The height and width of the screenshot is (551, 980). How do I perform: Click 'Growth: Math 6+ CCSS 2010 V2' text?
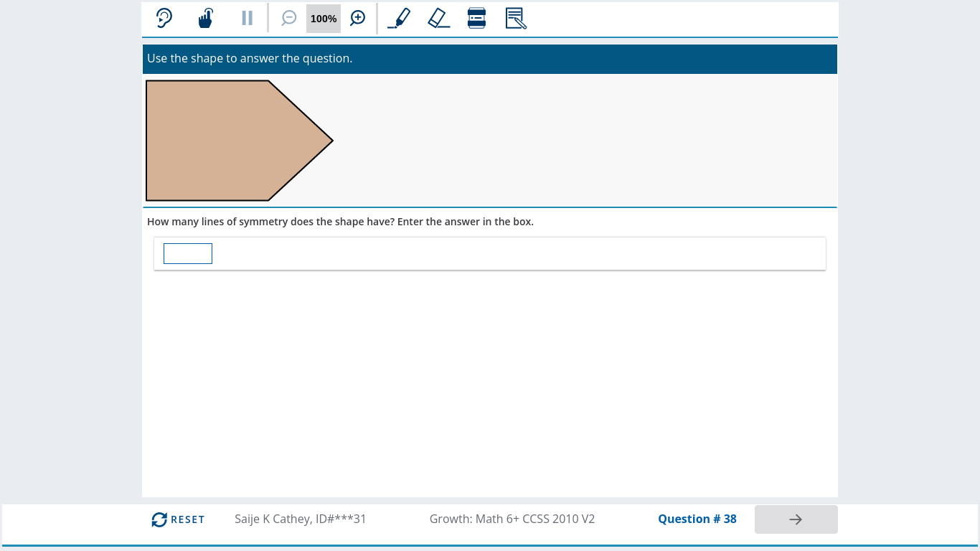click(x=512, y=519)
